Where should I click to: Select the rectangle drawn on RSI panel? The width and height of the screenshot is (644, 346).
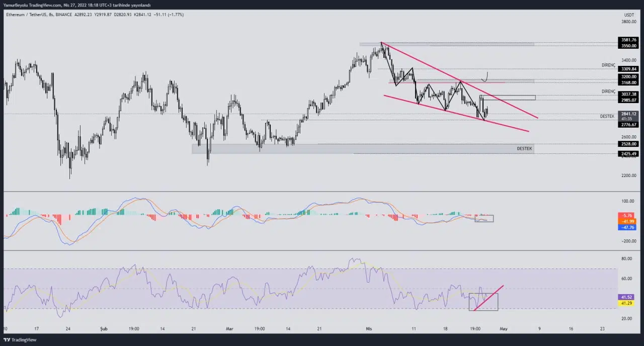click(x=483, y=302)
